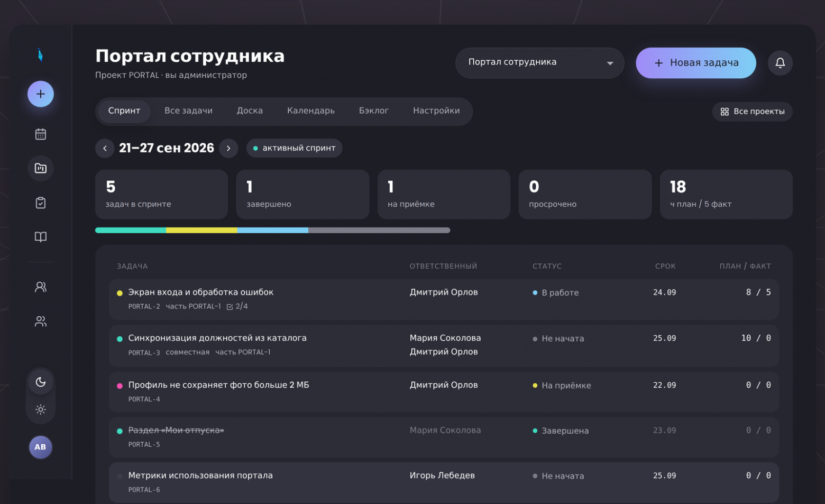Select the Спринт tab
The image size is (825, 504).
coord(124,111)
